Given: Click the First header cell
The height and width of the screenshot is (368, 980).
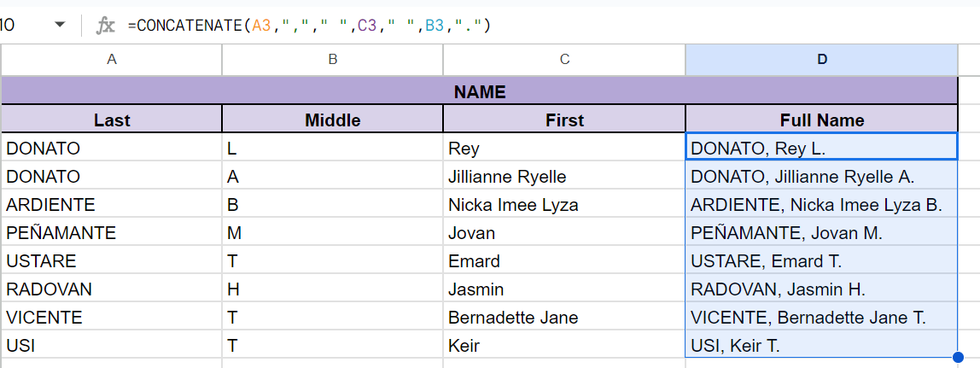Looking at the screenshot, I should 564,120.
